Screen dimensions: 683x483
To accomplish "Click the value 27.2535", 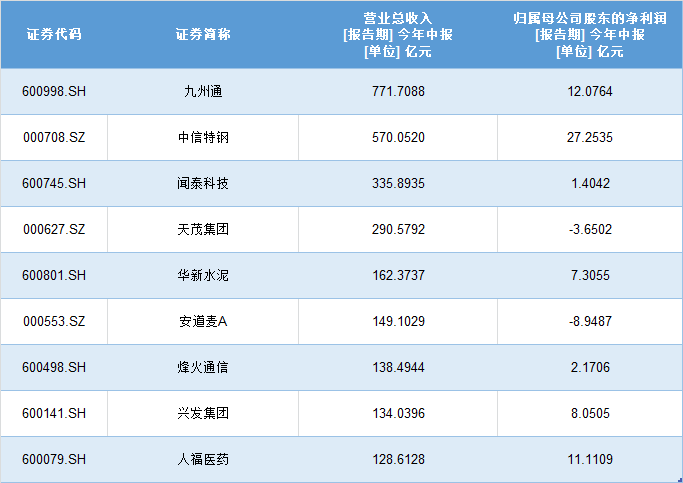I will (x=590, y=138).
